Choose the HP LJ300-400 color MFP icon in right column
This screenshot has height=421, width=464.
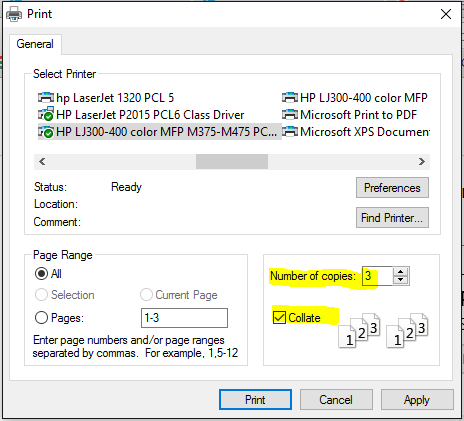(x=290, y=98)
